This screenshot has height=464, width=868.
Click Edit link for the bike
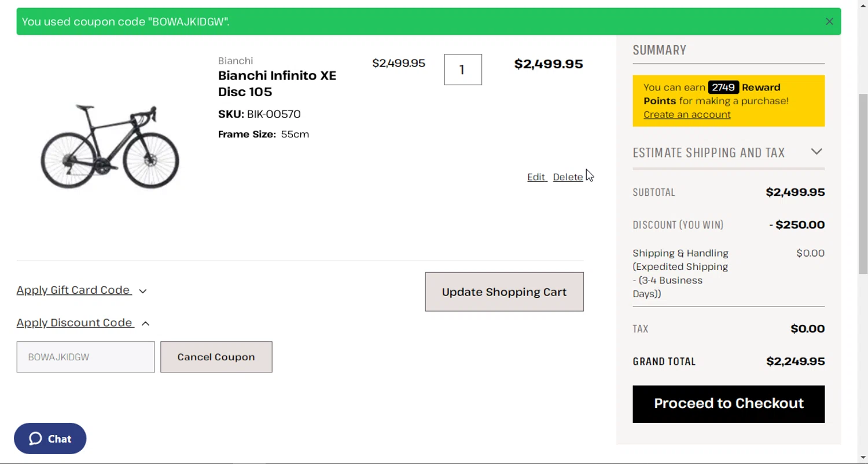tap(536, 177)
